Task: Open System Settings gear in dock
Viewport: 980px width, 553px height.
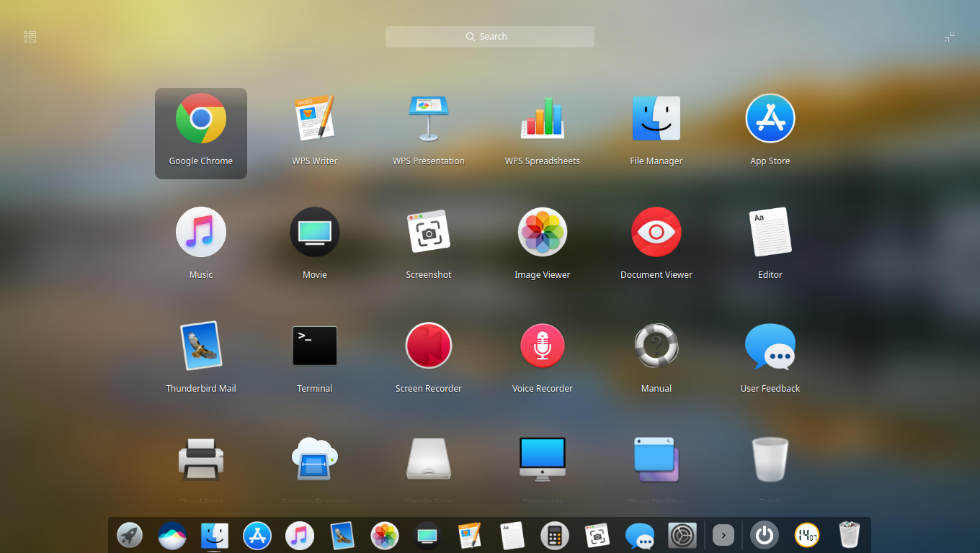Action: tap(682, 536)
